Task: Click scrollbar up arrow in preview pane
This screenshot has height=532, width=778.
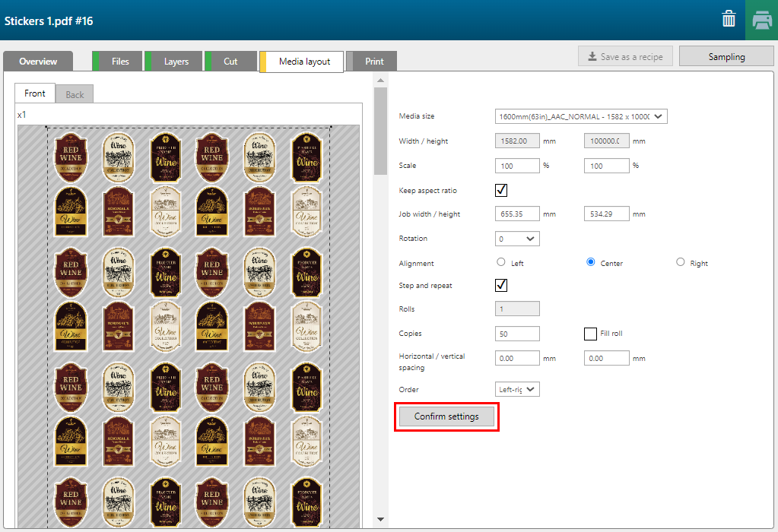Action: point(380,80)
